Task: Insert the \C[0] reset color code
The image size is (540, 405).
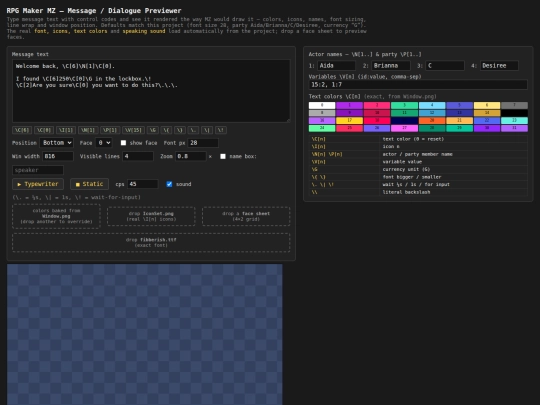Action: (x=44, y=130)
